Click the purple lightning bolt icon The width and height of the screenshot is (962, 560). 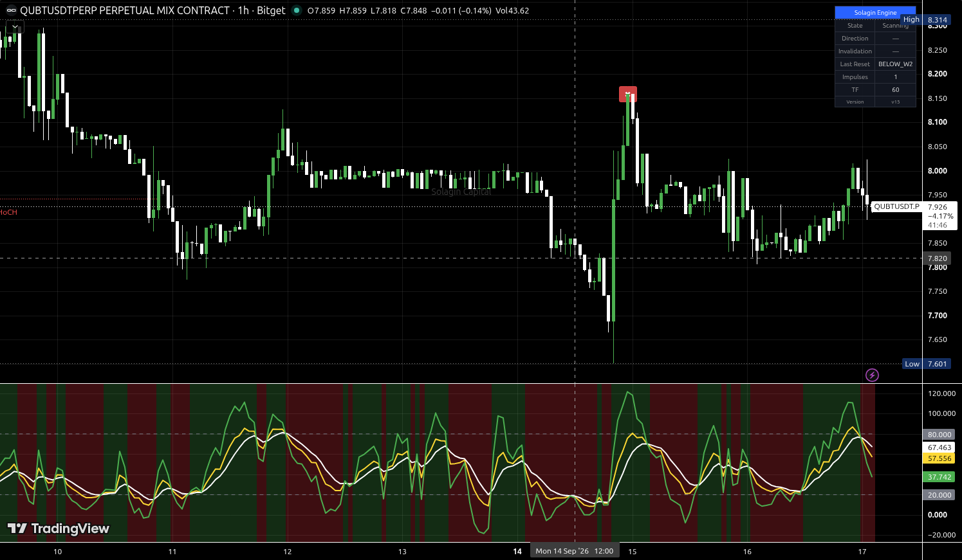[872, 375]
